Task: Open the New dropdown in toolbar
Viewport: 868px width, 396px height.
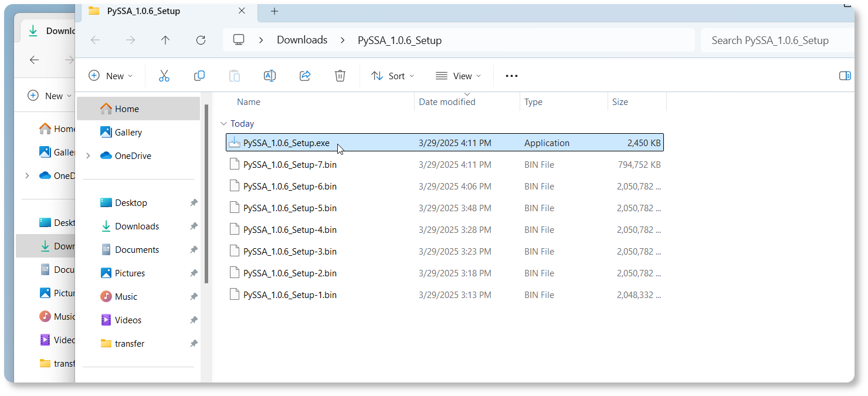Action: click(x=110, y=76)
